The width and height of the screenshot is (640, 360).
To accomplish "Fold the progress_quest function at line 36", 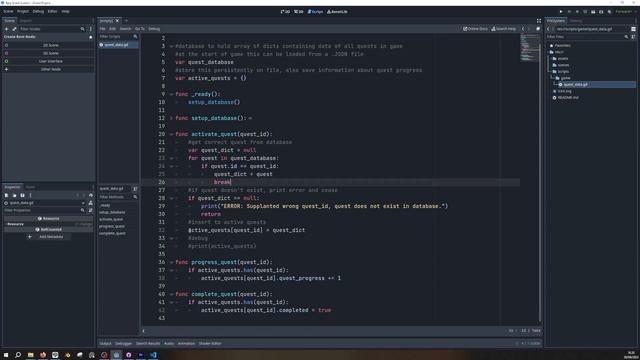I will point(171,262).
